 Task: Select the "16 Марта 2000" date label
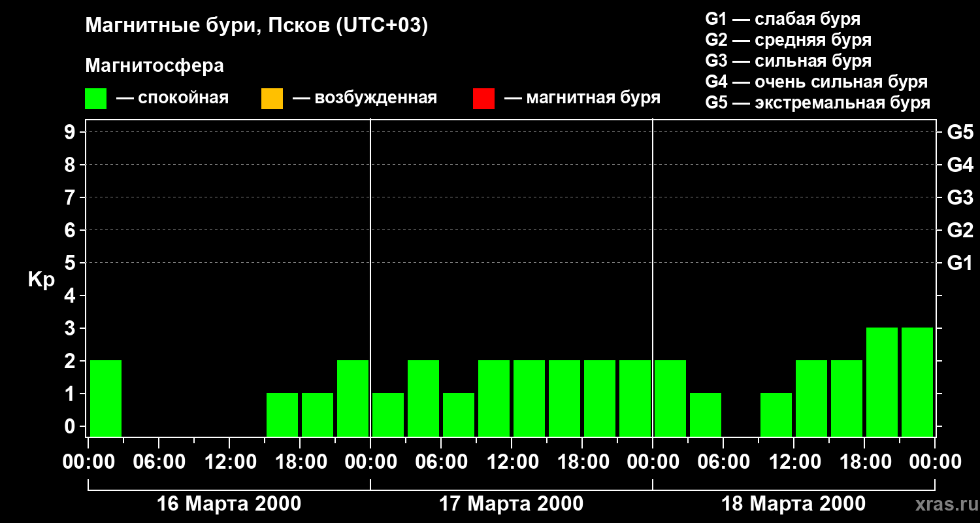229,504
